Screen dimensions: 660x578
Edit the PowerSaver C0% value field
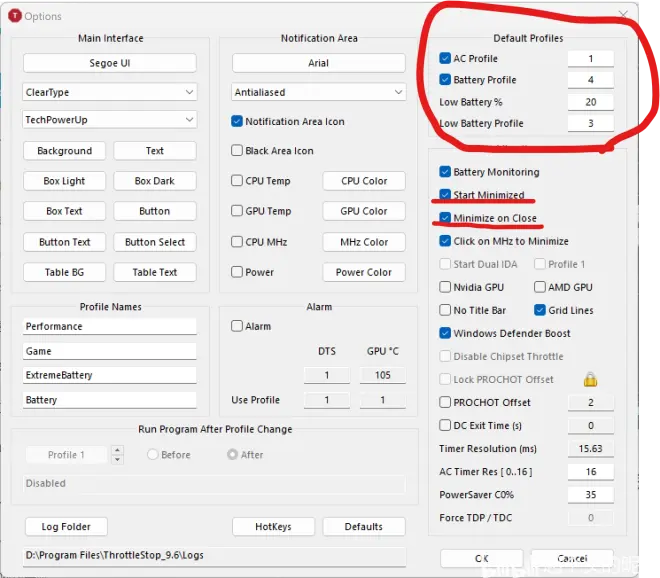(591, 495)
